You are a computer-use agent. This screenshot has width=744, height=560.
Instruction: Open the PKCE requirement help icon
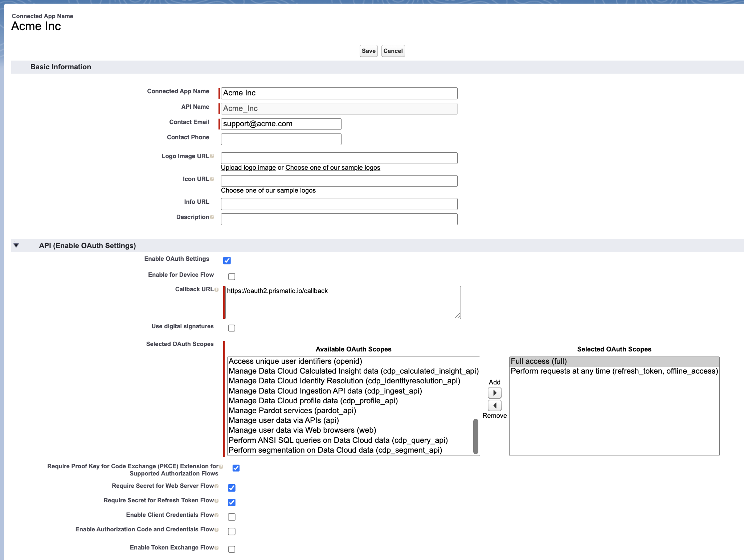(x=221, y=466)
